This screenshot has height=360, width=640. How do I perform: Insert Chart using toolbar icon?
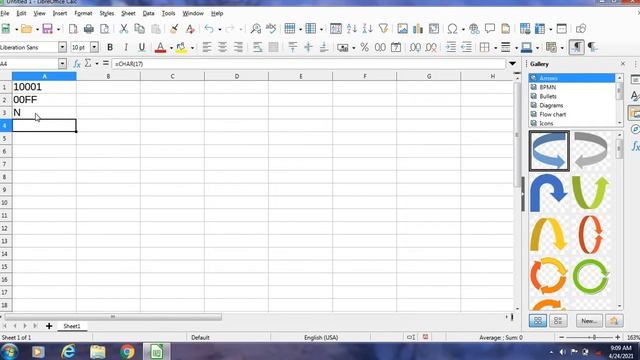(418, 29)
